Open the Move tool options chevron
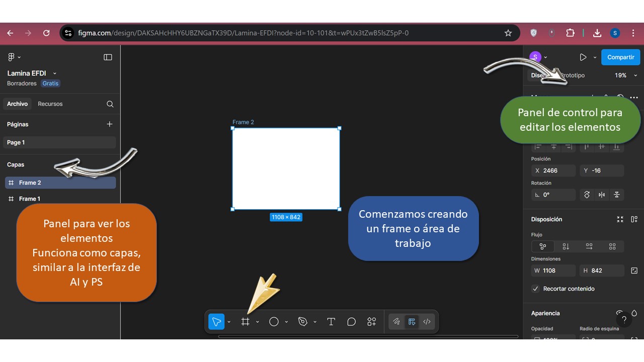 coord(229,322)
